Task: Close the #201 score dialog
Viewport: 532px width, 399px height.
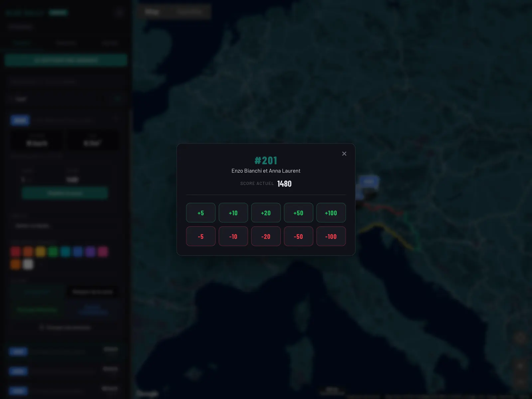Action: point(344,154)
